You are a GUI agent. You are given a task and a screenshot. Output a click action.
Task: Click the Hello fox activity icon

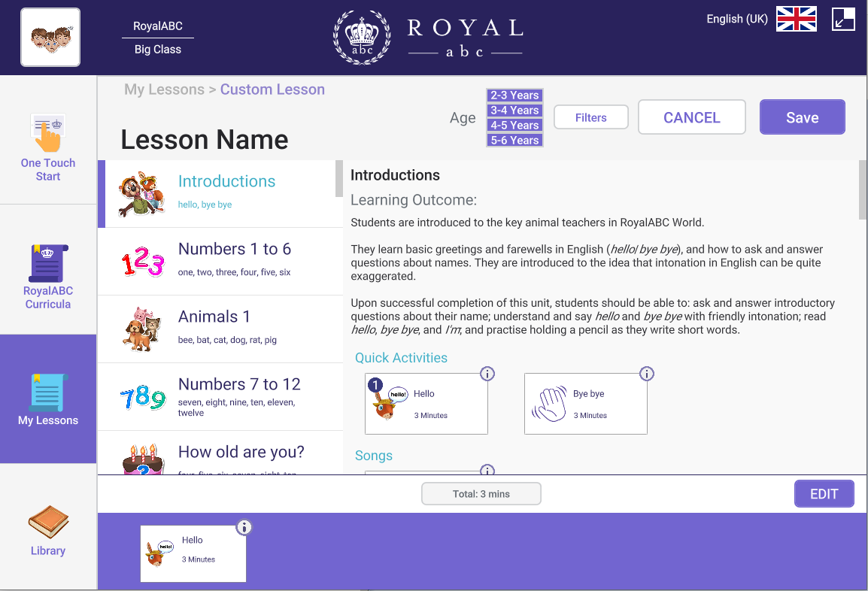click(x=390, y=403)
